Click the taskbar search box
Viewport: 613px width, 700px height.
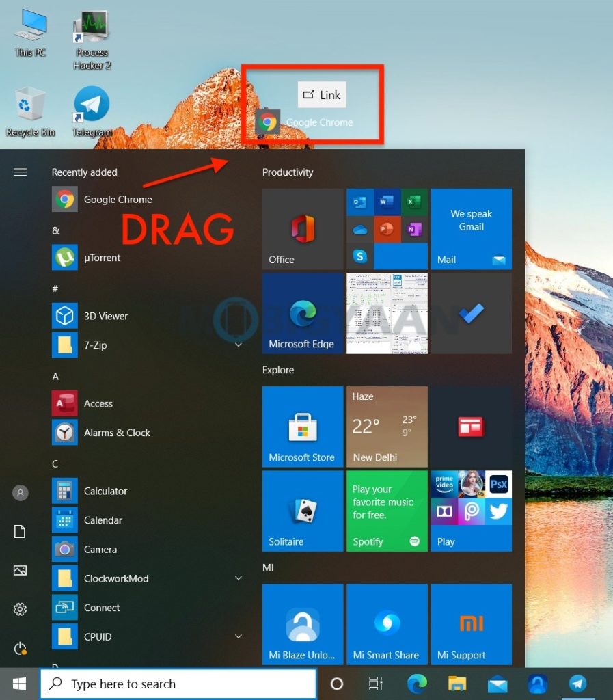pos(178,684)
